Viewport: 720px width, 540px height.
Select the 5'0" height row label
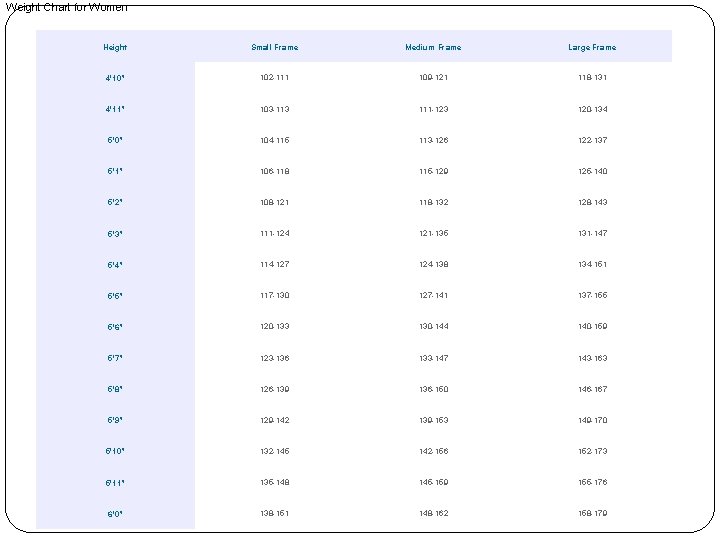(x=115, y=140)
